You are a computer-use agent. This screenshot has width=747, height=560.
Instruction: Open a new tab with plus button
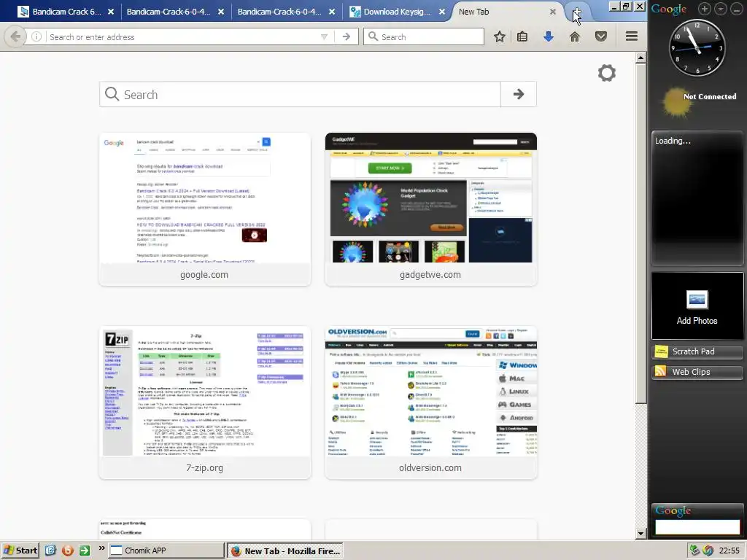(577, 12)
